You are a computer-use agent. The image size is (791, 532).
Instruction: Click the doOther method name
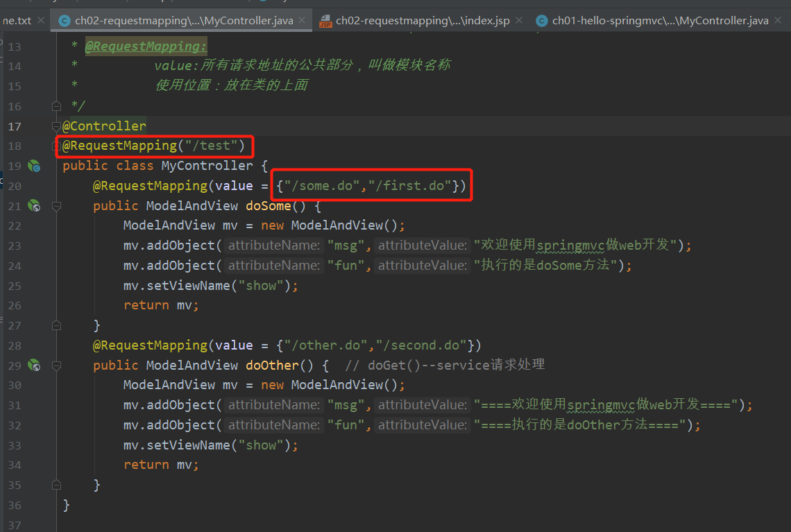tap(273, 365)
